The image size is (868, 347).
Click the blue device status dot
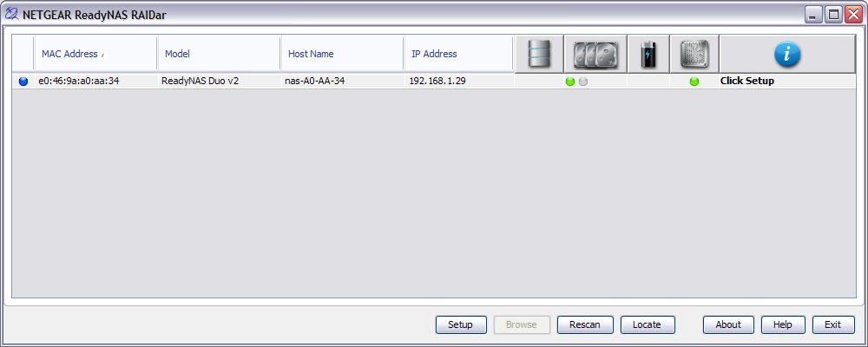point(23,82)
